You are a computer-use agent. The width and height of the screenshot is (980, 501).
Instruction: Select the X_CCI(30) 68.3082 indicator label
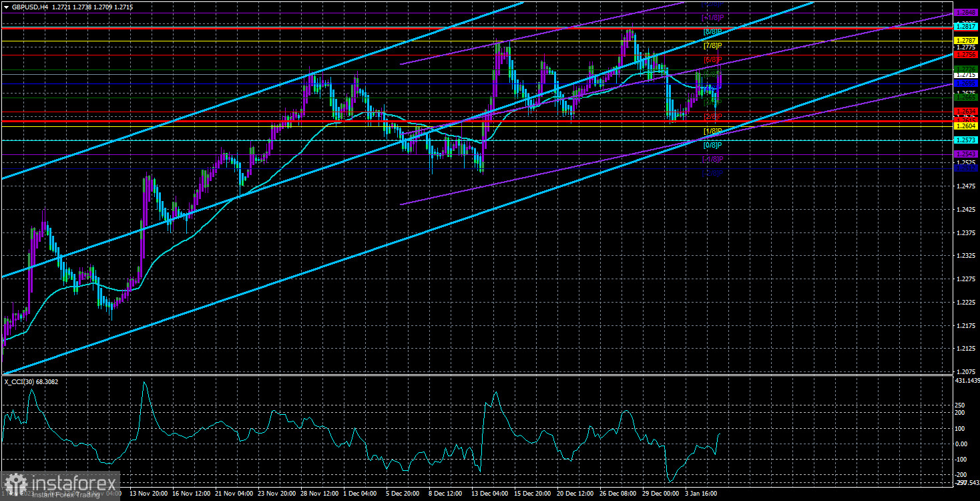[33, 381]
